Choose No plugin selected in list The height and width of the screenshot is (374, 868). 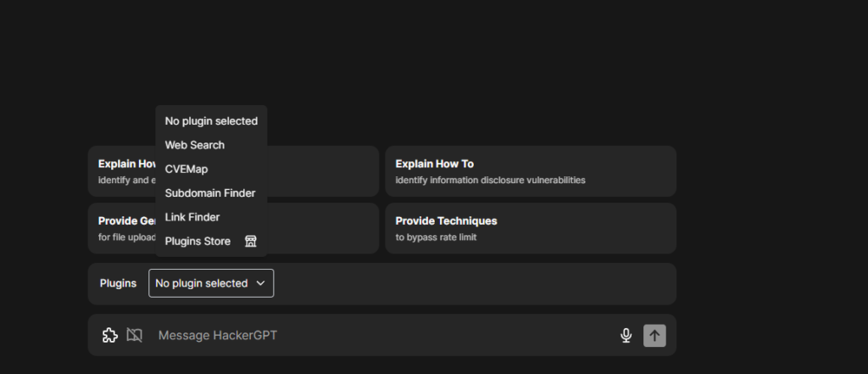(211, 120)
